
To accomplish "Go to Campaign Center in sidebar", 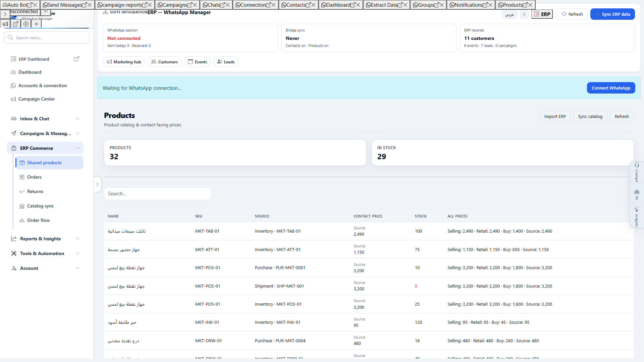I will (x=37, y=99).
